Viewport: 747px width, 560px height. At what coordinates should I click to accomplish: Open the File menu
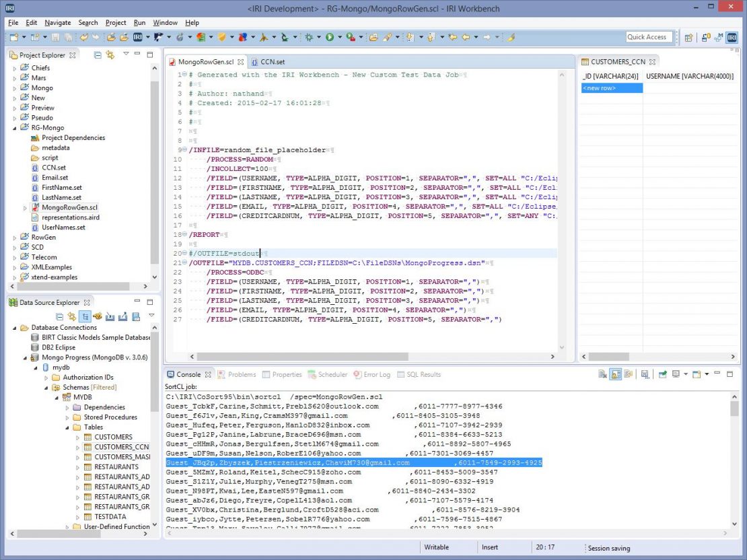coord(13,22)
